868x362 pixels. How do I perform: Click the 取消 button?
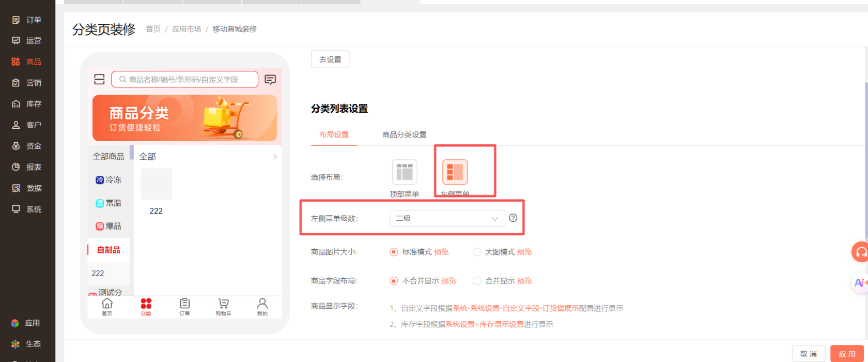coord(809,354)
